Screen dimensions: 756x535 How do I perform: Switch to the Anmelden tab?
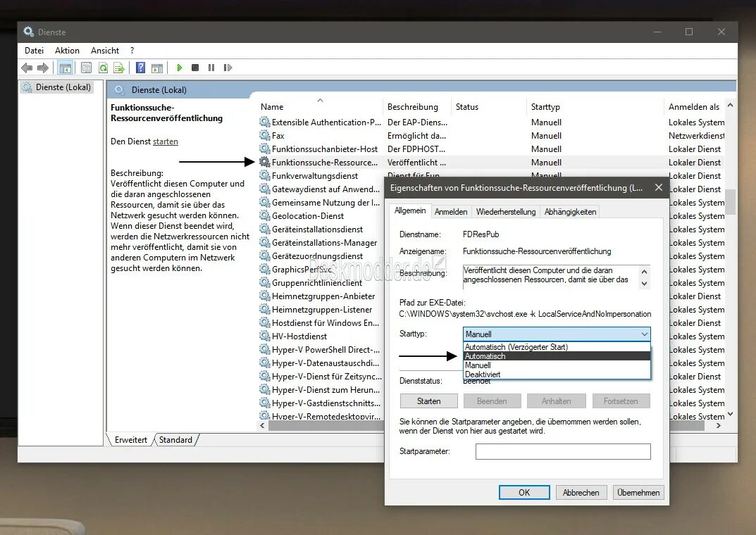pyautogui.click(x=451, y=210)
